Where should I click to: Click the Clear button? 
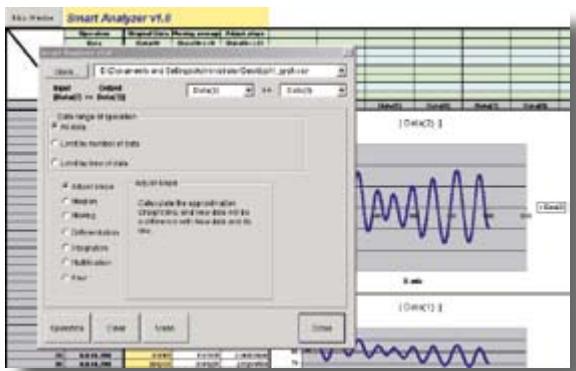(x=116, y=328)
